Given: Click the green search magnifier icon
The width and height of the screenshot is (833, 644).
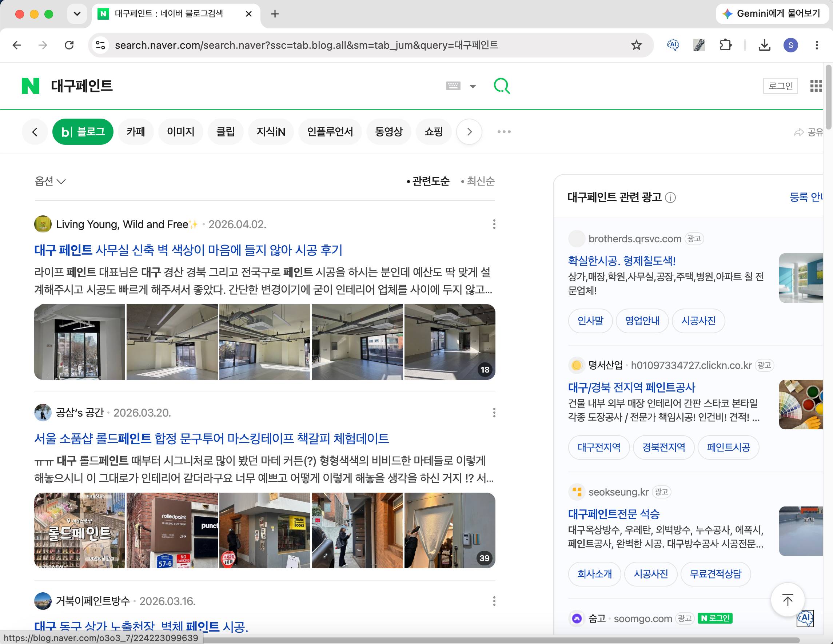Looking at the screenshot, I should pyautogui.click(x=502, y=86).
